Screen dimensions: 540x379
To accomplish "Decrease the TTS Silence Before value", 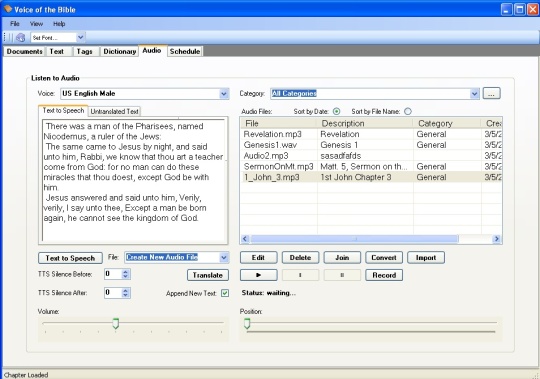I will click(x=126, y=277).
